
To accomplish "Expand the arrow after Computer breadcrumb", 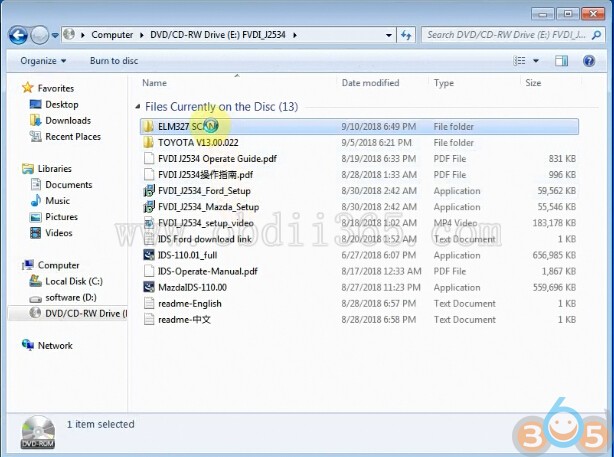I will tap(142, 35).
